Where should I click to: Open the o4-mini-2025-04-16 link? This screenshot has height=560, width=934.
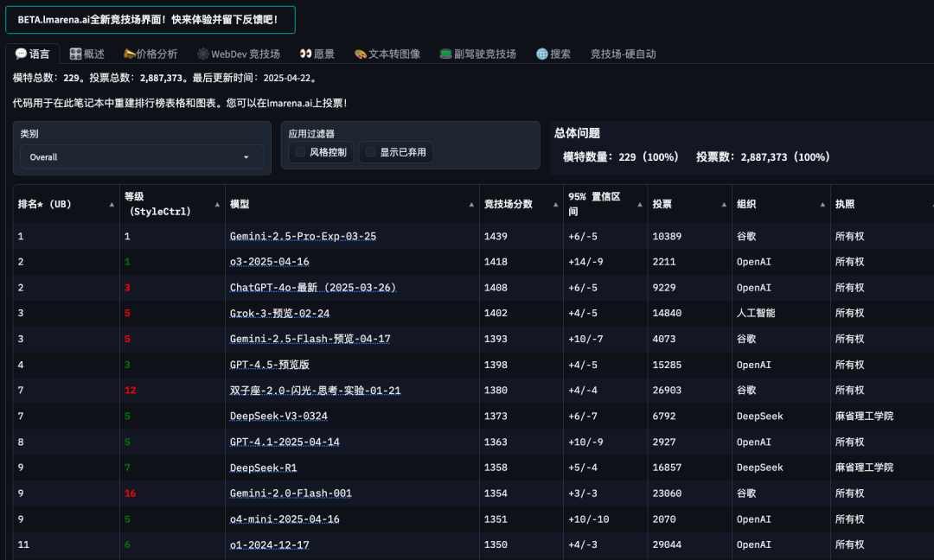[x=285, y=519]
